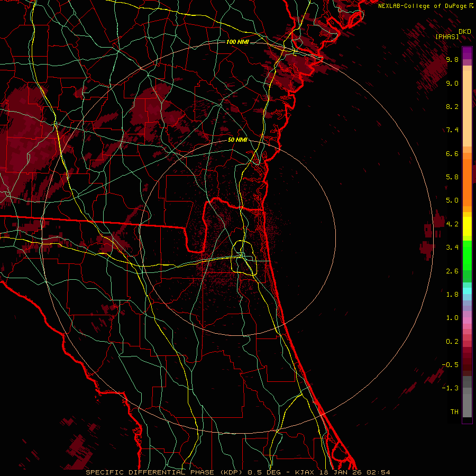Screen dimensions: 476x476
Task: Click the 5.8 legend value
Action: pyautogui.click(x=452, y=177)
